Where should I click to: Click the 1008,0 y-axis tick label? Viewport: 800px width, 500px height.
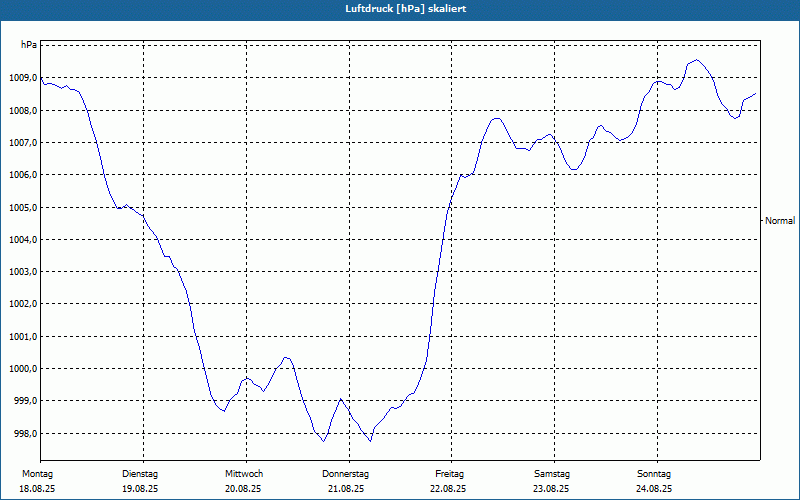click(23, 111)
